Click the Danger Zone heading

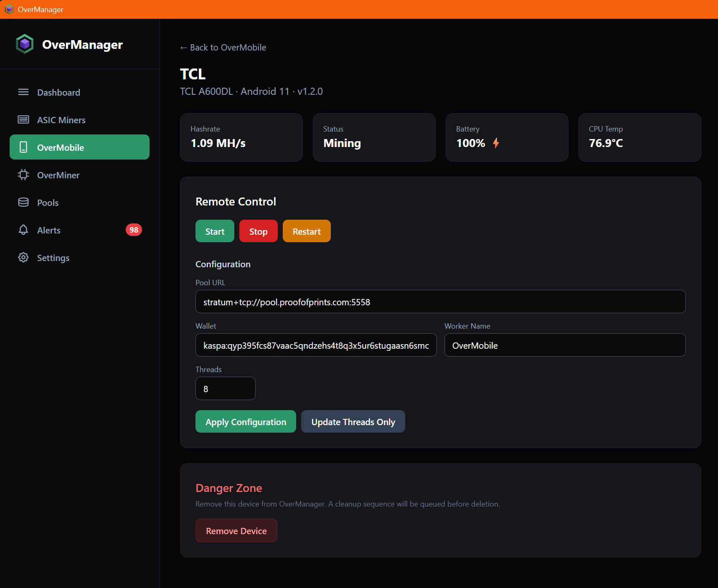[x=228, y=488]
